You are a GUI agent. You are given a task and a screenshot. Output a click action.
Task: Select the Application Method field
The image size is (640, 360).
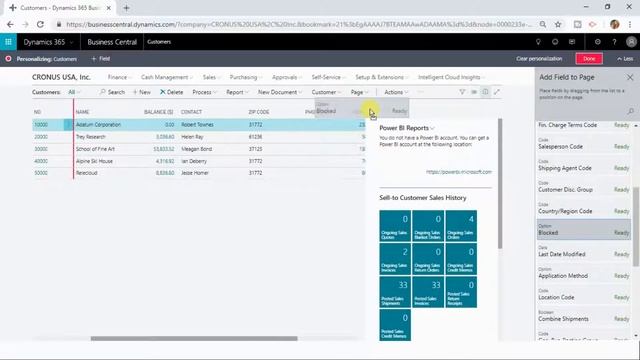point(584,273)
